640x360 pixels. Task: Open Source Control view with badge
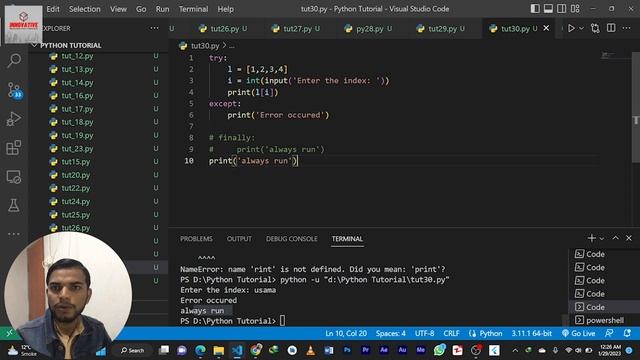click(x=14, y=90)
